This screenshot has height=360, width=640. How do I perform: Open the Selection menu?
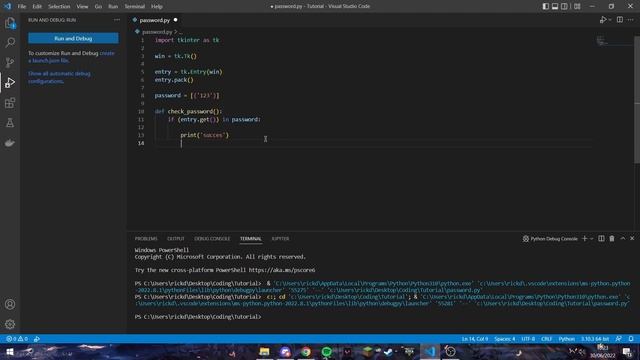(x=59, y=6)
